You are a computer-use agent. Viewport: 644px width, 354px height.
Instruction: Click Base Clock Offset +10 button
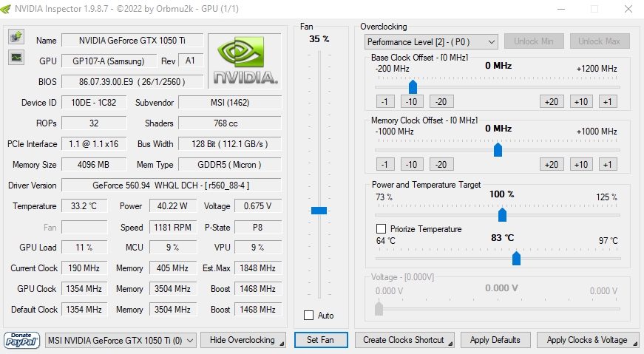pyautogui.click(x=581, y=101)
